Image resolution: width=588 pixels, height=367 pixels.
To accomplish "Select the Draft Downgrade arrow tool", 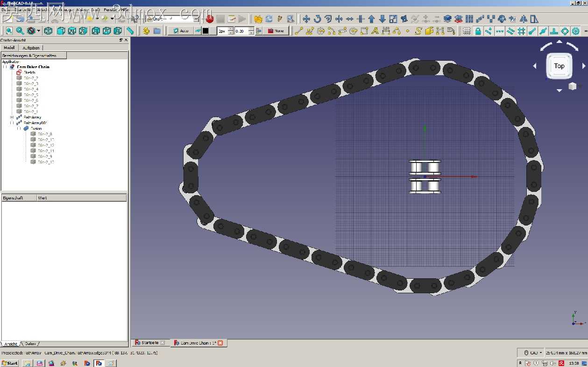I will (382, 19).
